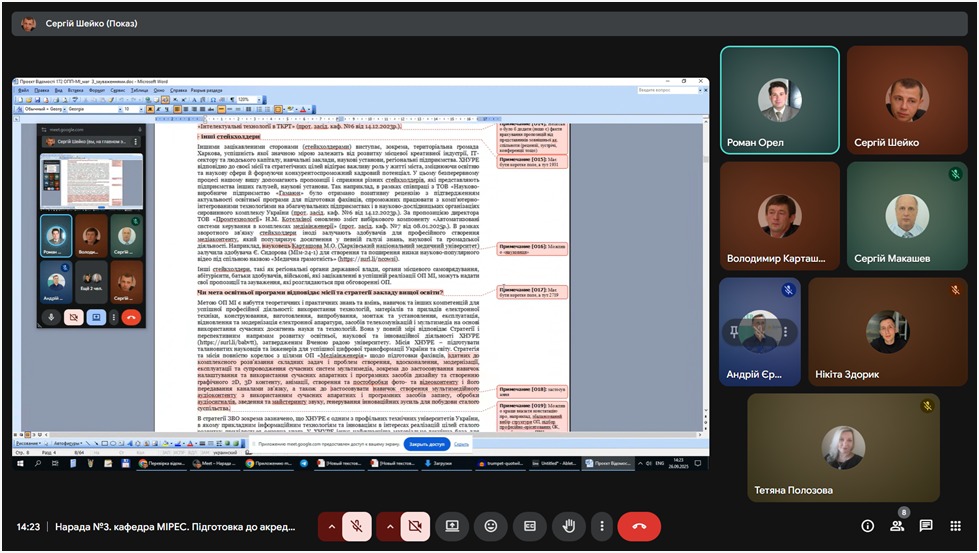Toggle closed captions button
The height and width of the screenshot is (553, 979).
pyautogui.click(x=530, y=525)
